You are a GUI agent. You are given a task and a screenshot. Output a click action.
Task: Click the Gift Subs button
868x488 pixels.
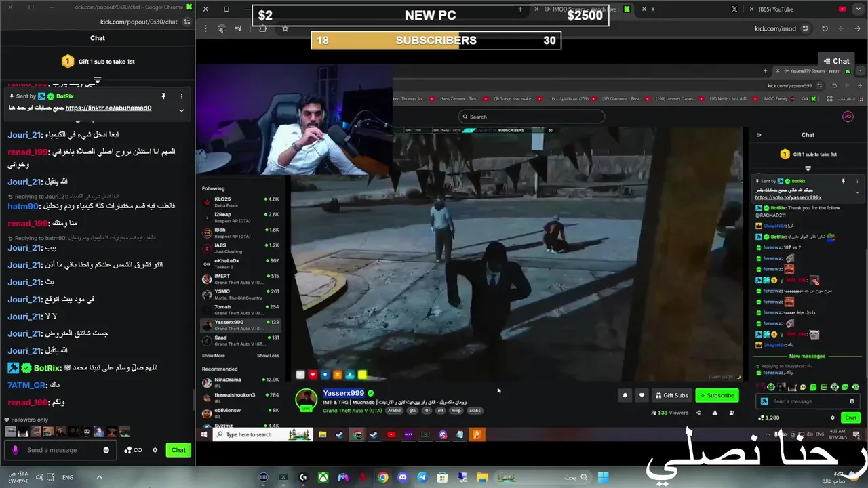tap(671, 395)
